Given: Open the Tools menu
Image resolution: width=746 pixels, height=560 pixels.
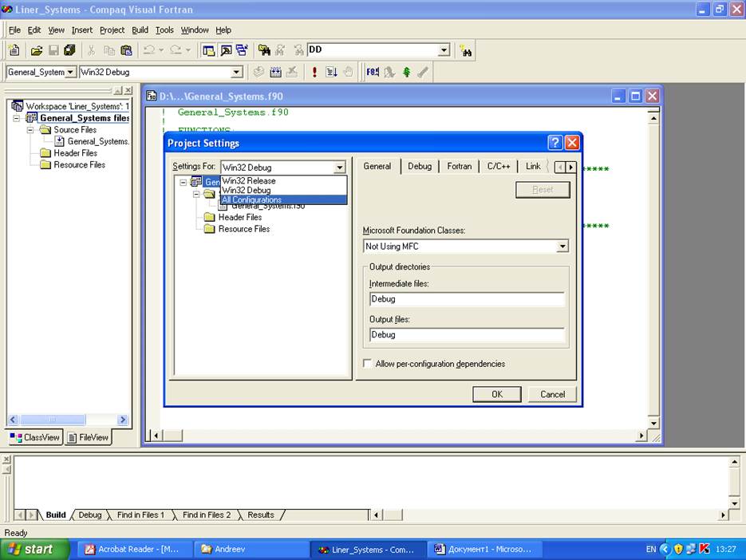Looking at the screenshot, I should [x=164, y=30].
